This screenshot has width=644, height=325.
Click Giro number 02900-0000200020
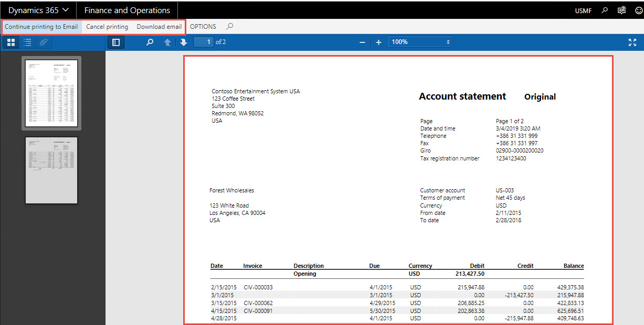click(520, 151)
